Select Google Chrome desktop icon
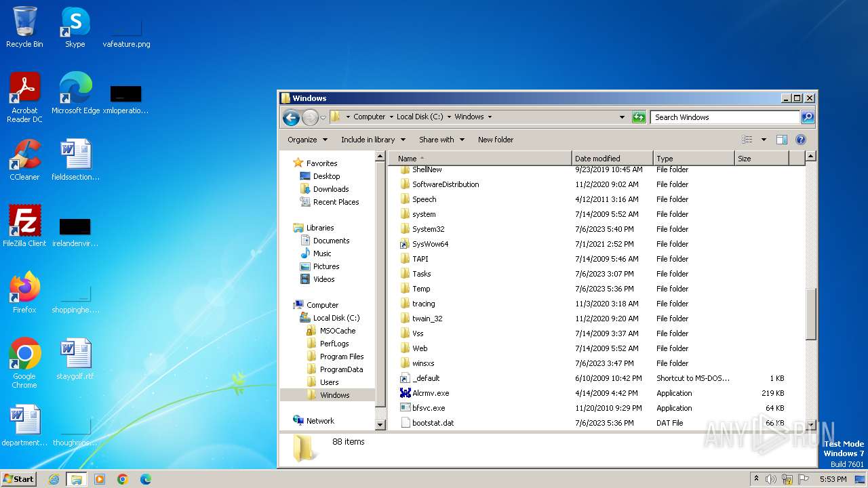868x488 pixels. point(24,363)
